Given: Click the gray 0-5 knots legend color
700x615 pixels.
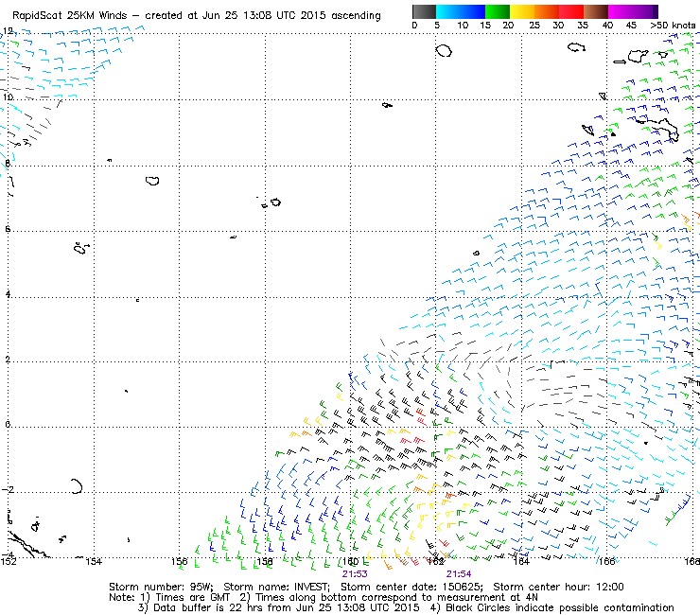Looking at the screenshot, I should coord(424,11).
